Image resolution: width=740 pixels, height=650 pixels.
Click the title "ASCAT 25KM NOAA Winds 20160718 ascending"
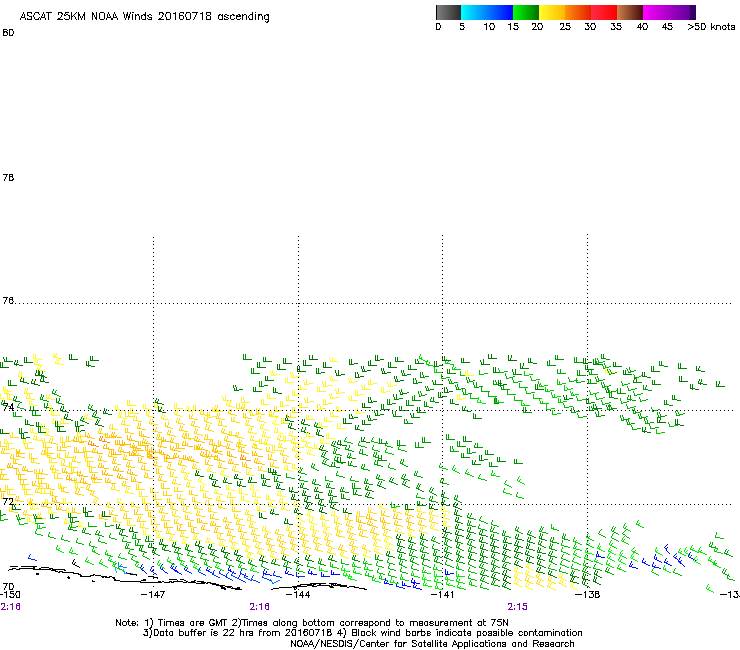(144, 17)
